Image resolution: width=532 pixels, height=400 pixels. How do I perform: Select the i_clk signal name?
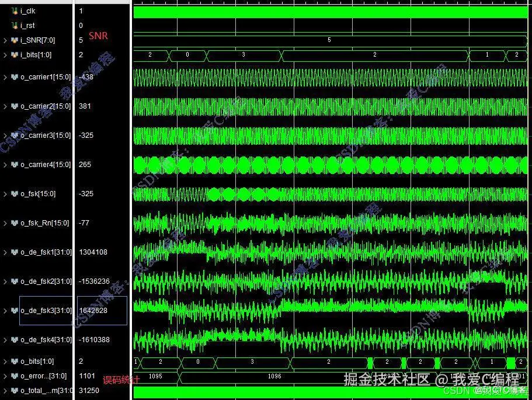[x=28, y=11]
